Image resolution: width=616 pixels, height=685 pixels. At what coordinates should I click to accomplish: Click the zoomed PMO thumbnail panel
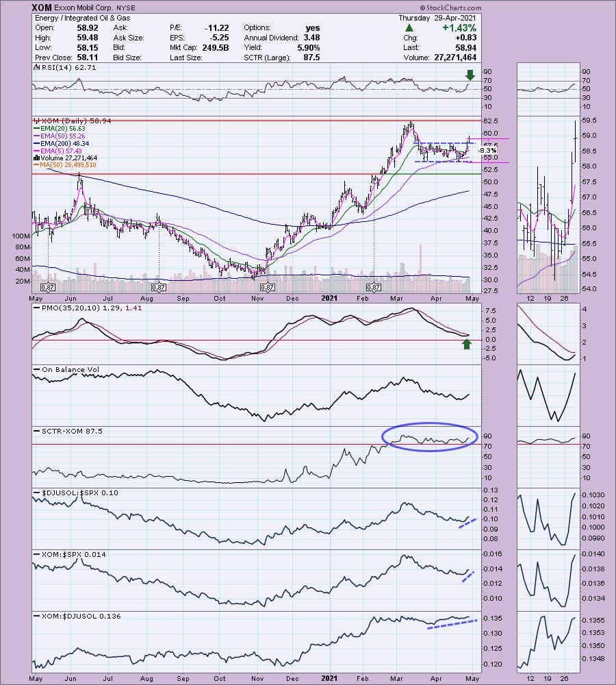tap(548, 334)
